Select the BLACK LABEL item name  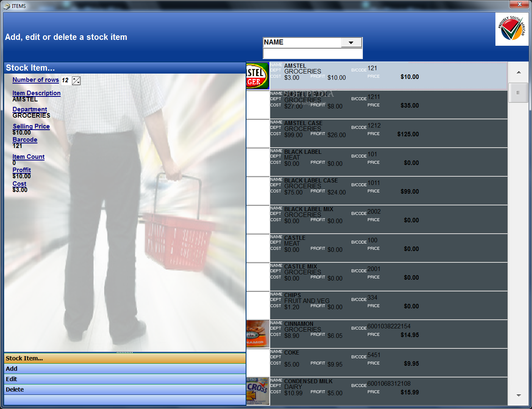303,152
